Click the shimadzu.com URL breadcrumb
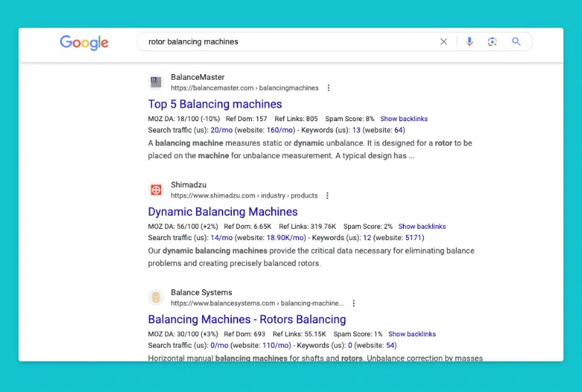582x392 pixels. click(244, 195)
